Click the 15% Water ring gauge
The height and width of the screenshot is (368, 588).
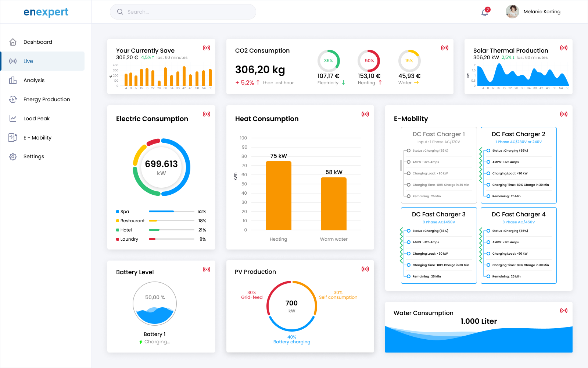point(409,61)
